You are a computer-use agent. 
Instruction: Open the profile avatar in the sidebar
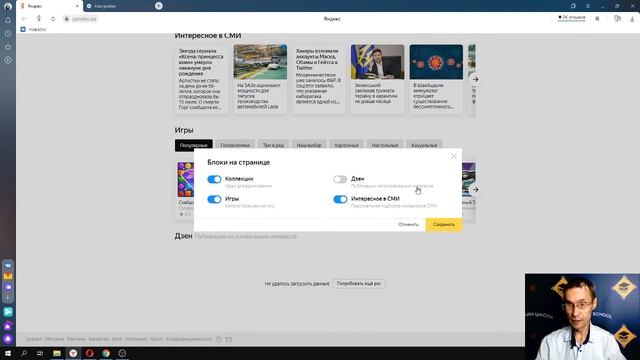[x=8, y=6]
